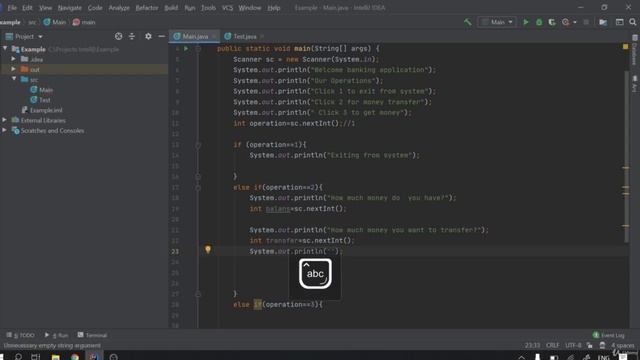Image resolution: width=640 pixels, height=360 pixels.
Task: Click the editor vertical scrollbar
Action: click(x=627, y=156)
